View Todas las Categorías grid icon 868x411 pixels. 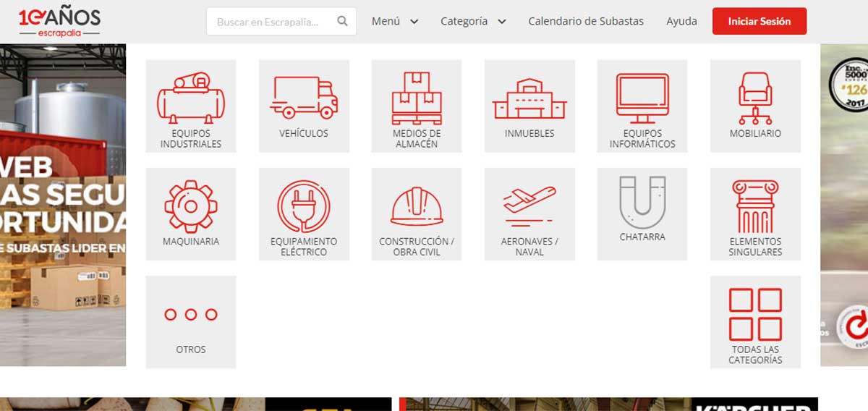[755, 315]
